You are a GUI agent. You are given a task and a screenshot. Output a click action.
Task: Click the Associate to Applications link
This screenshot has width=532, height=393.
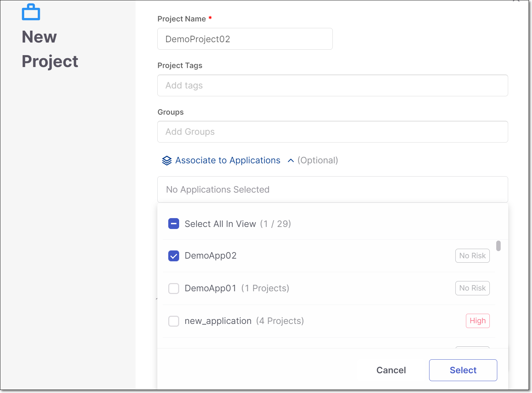click(x=228, y=160)
